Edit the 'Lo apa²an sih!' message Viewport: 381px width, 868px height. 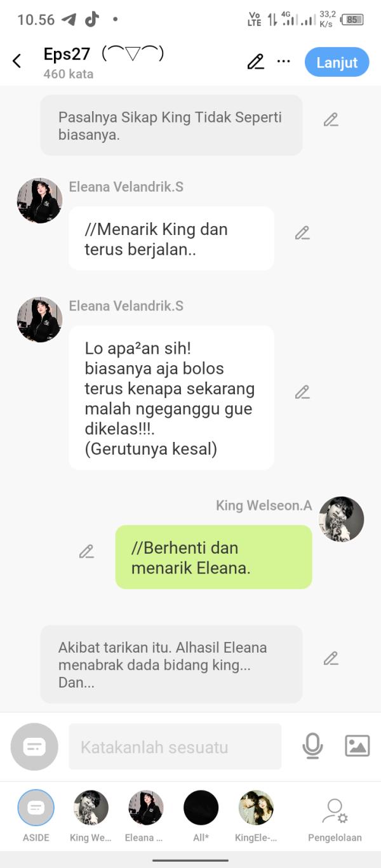(x=302, y=392)
